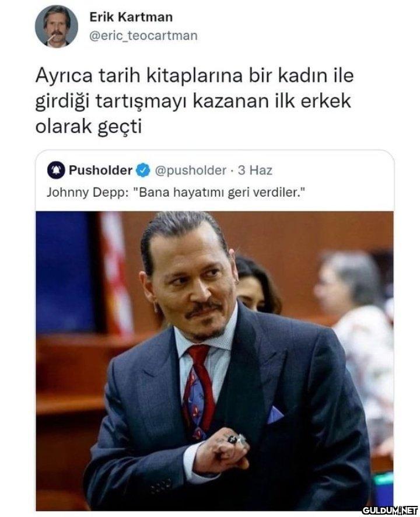Click 'olarak geçti' last line of tweet

click(x=89, y=127)
